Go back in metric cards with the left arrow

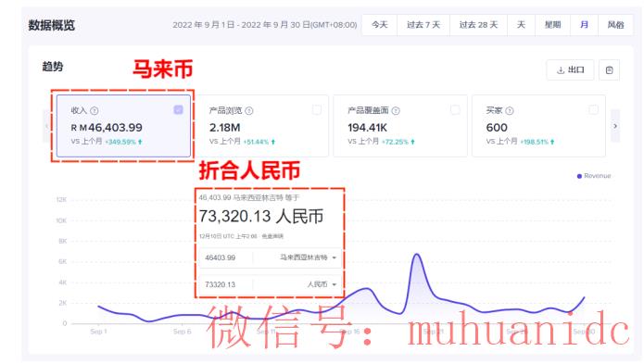coord(47,126)
